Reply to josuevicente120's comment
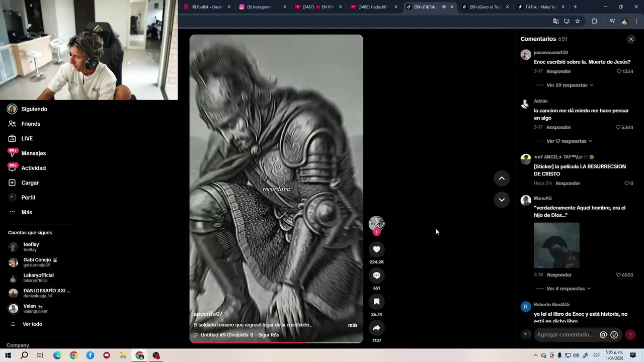This screenshot has width=644, height=362. [558, 71]
